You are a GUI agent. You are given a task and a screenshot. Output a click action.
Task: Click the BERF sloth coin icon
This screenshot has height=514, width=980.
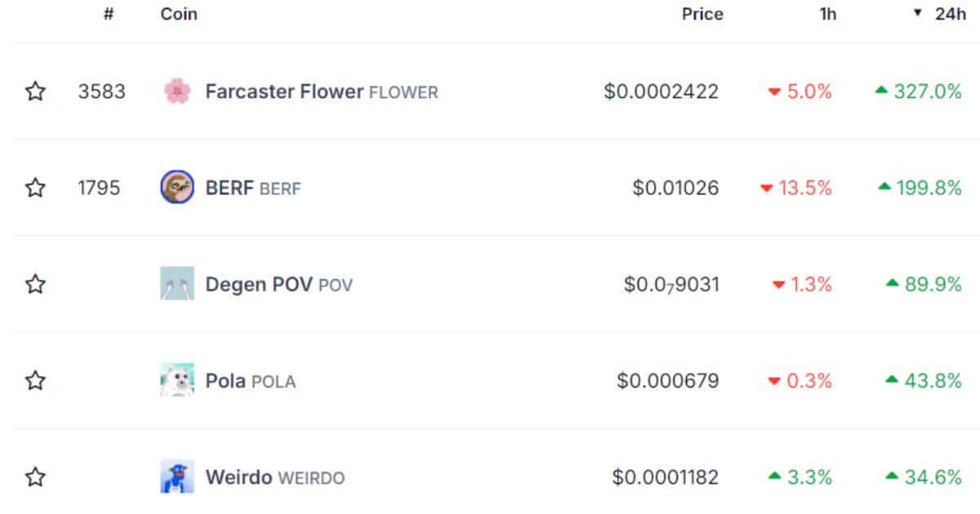coord(176,187)
